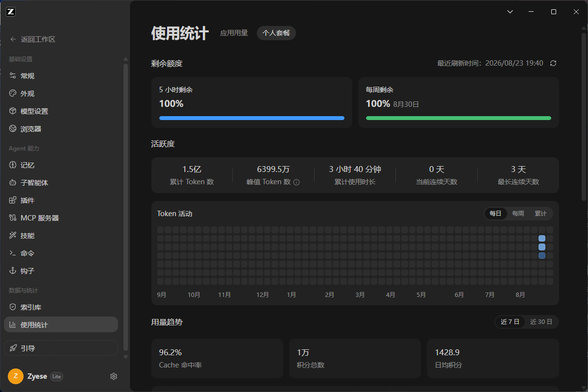Click the 活跃度 section heading
This screenshot has width=588, height=392.
click(163, 144)
